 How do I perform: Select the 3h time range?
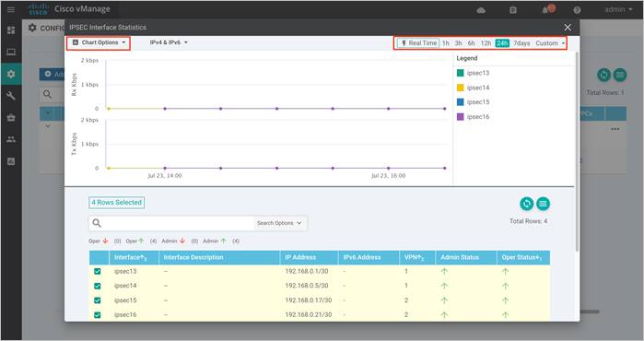coord(459,43)
